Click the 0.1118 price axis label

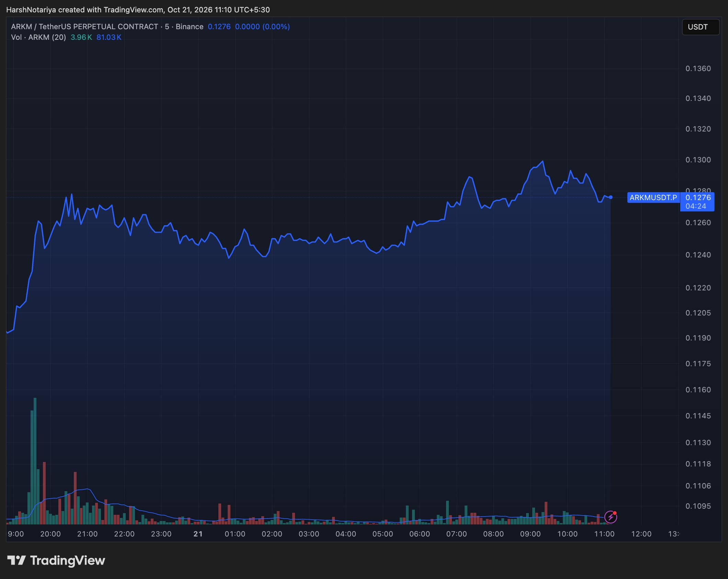698,464
